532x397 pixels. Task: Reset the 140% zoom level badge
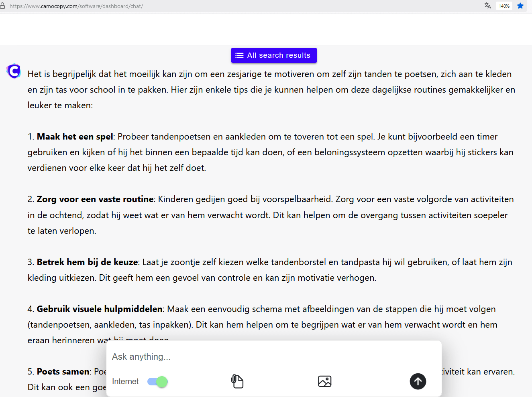(x=504, y=6)
